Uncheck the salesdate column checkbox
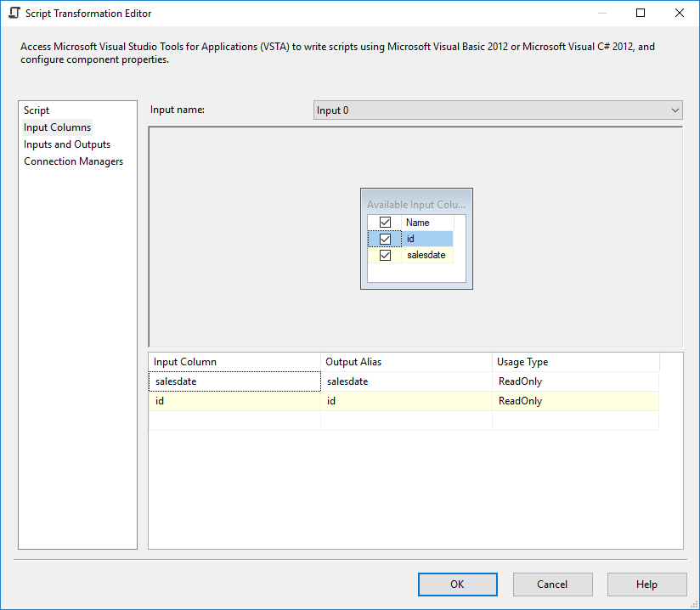Viewport: 700px width, 610px height. click(385, 255)
